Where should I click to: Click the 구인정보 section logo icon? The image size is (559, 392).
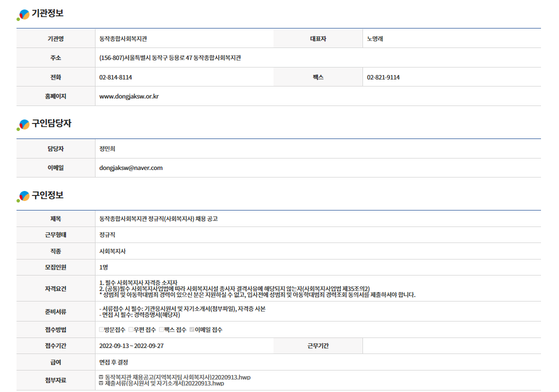(x=23, y=196)
